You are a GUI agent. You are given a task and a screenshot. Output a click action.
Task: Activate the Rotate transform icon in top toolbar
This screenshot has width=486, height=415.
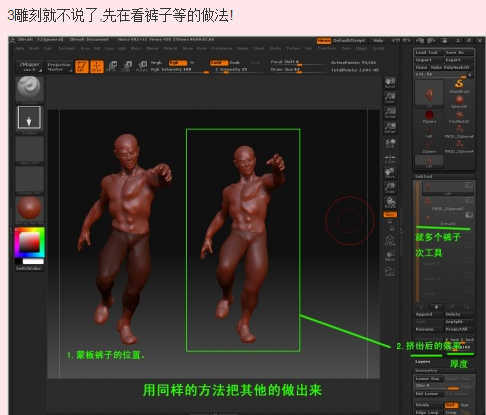coord(142,66)
